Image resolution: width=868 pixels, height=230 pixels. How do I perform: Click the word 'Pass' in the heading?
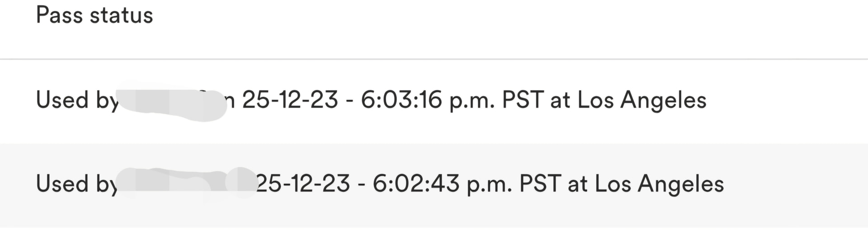pyautogui.click(x=59, y=15)
